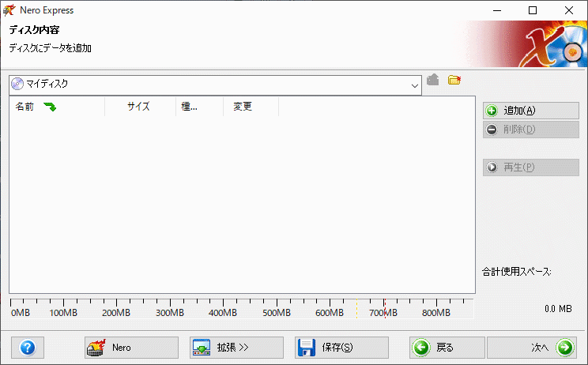Create a new folder with the folder icon
The height and width of the screenshot is (365, 588).
[x=454, y=80]
